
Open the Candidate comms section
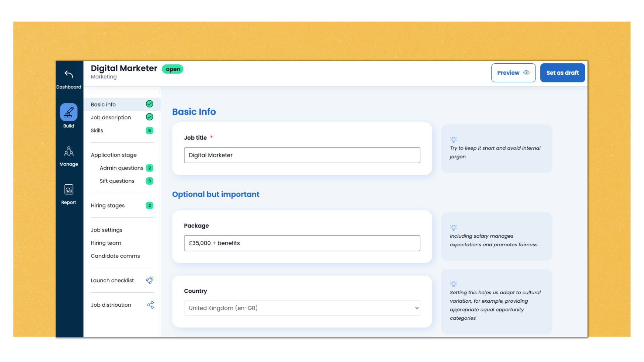115,256
